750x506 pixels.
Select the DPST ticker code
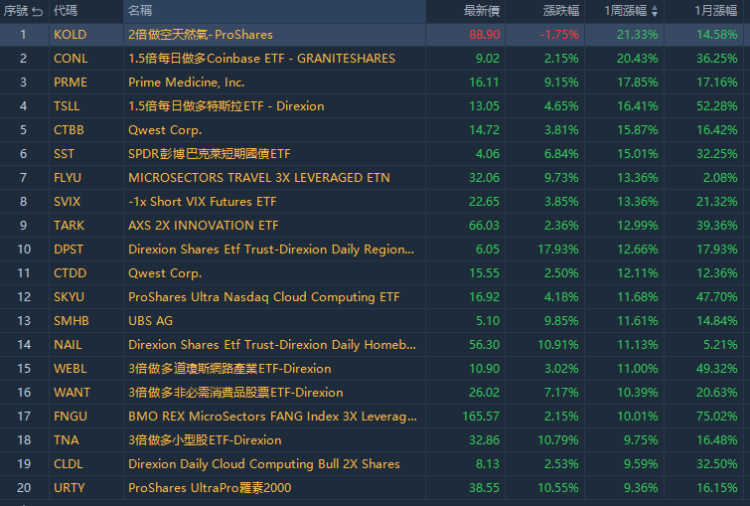pos(68,250)
